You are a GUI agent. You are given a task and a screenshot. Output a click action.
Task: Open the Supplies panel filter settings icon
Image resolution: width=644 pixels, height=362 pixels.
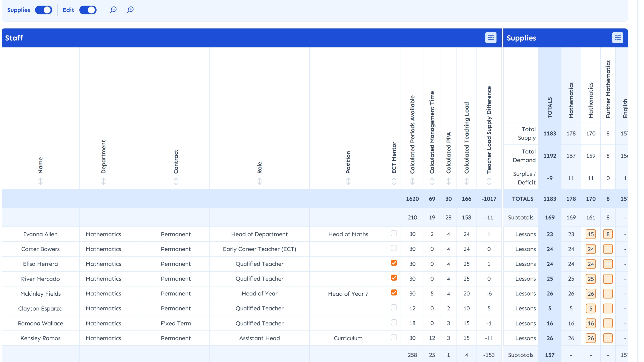(618, 38)
